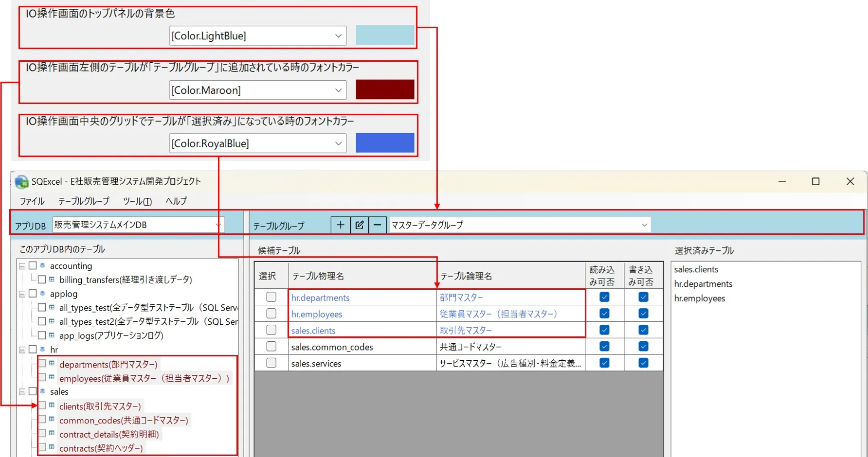868x457 pixels.
Task: Check the select box for hr.departments row
Action: (271, 297)
